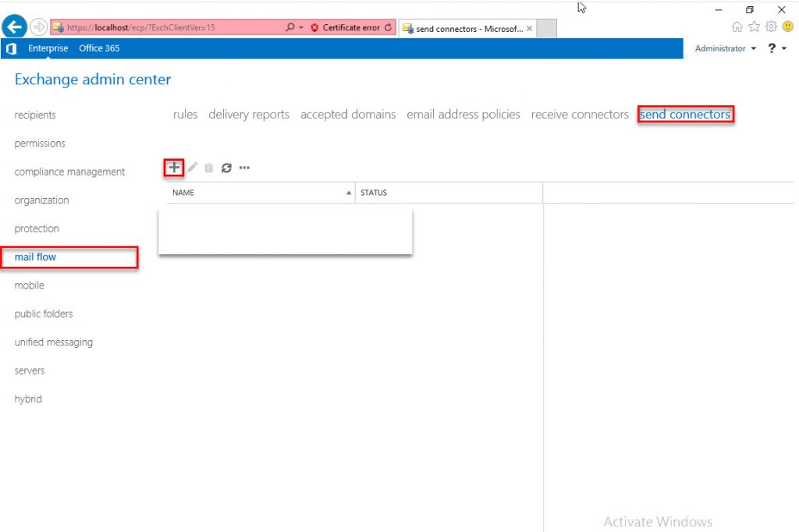Viewport: 799px width, 532px height.
Task: Open the Administrator account dropdown
Action: tap(725, 48)
